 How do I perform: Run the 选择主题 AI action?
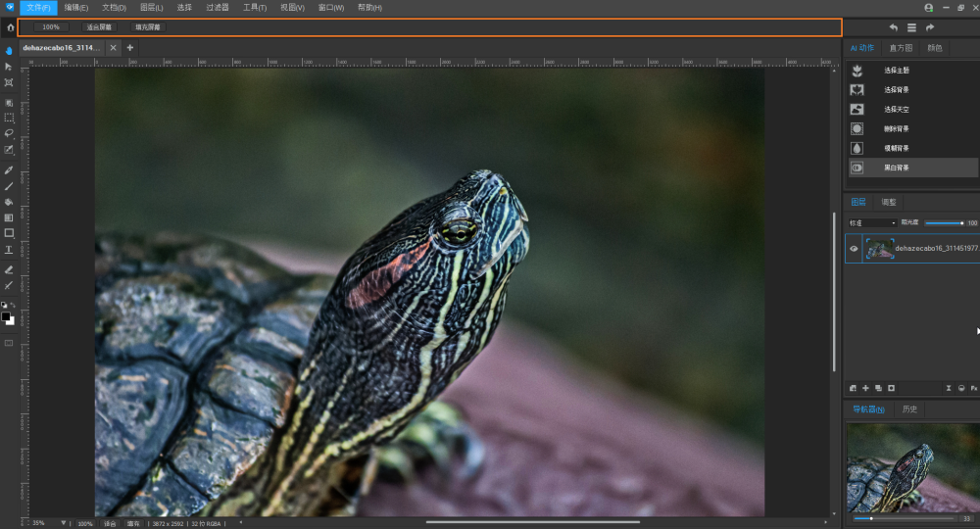[x=897, y=71]
